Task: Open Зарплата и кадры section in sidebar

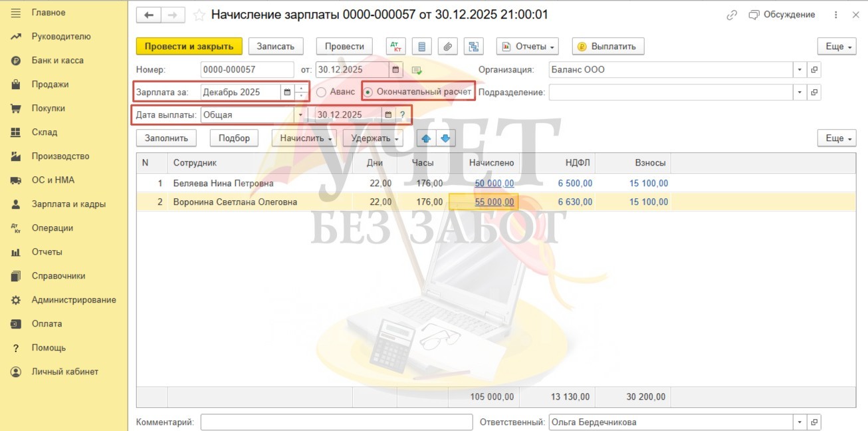Action: pyautogui.click(x=68, y=204)
